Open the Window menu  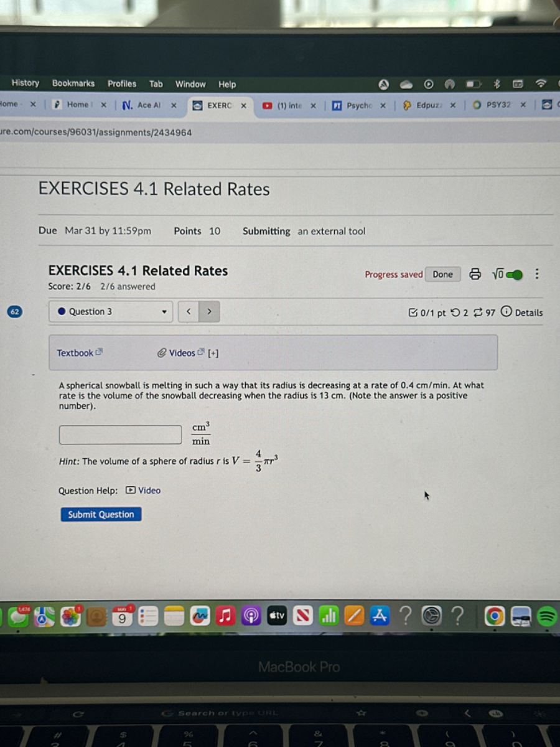[x=190, y=84]
